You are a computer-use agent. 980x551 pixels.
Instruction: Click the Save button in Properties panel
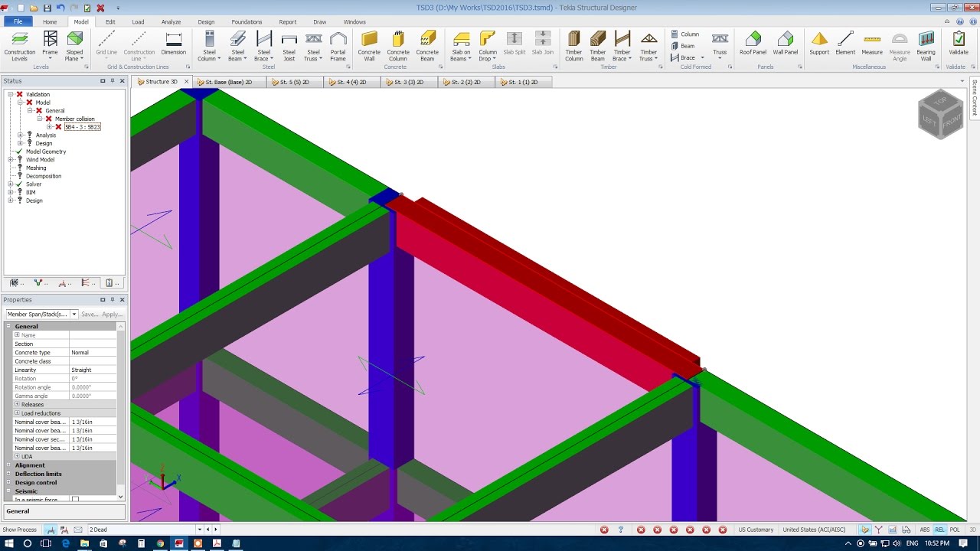(x=91, y=314)
